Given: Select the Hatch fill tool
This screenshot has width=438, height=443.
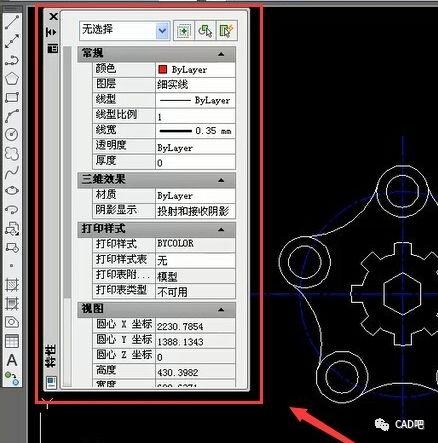Looking at the screenshot, I should tap(12, 285).
